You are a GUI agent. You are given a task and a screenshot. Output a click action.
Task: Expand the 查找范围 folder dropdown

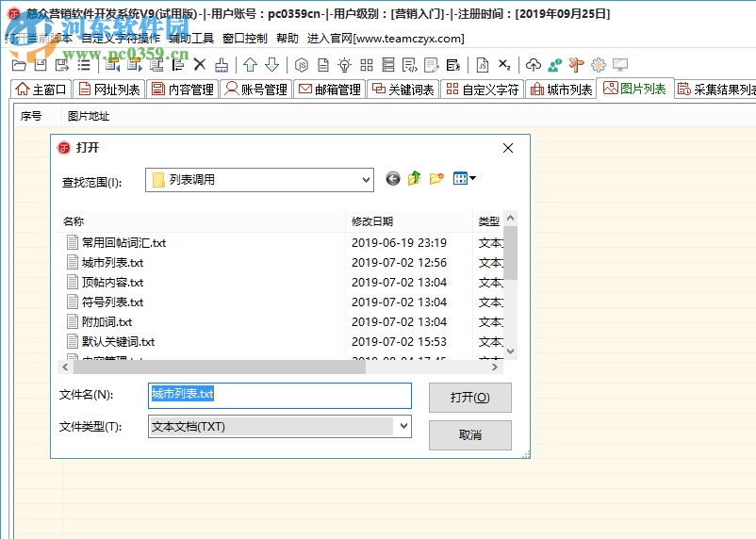(366, 180)
